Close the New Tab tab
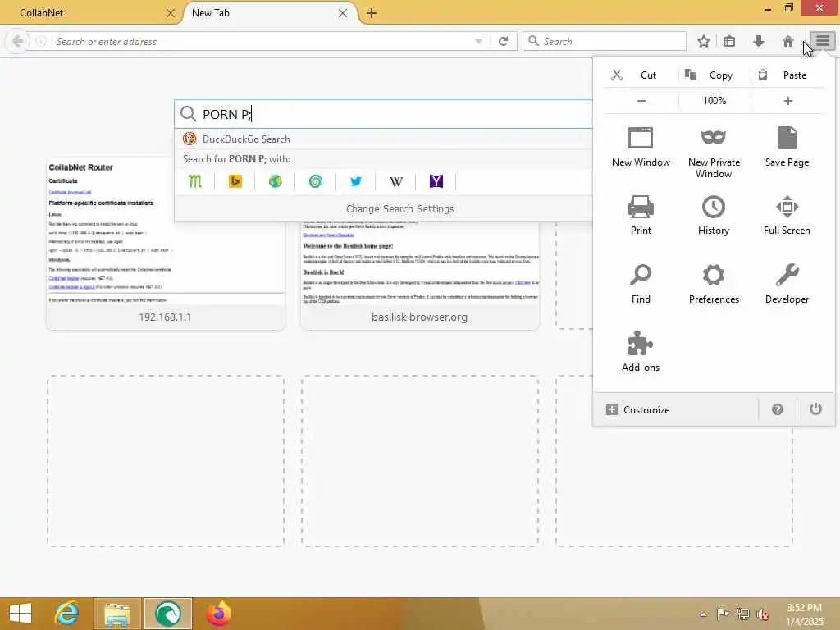The width and height of the screenshot is (840, 630). click(343, 13)
